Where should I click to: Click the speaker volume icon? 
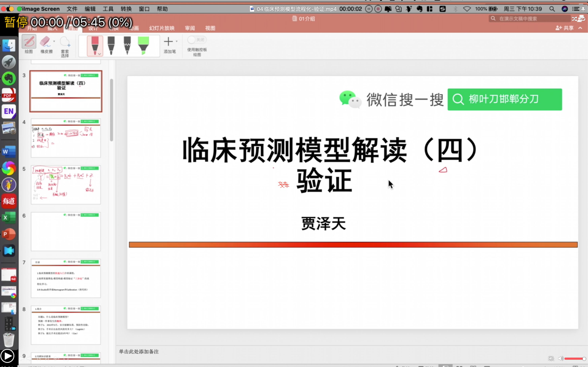pyautogui.click(x=561, y=358)
